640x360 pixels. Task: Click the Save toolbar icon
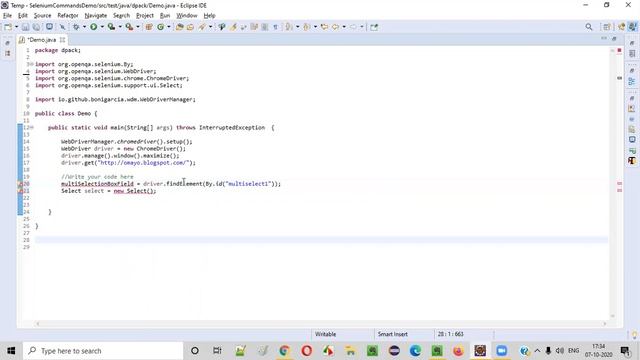[x=25, y=27]
